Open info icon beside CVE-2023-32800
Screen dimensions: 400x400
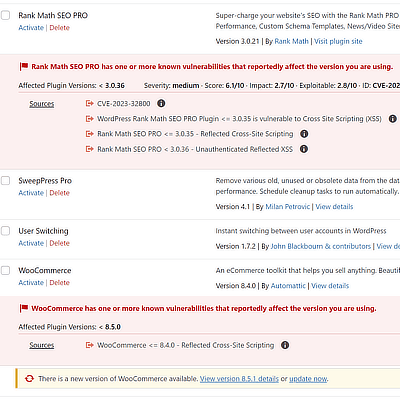click(161, 103)
